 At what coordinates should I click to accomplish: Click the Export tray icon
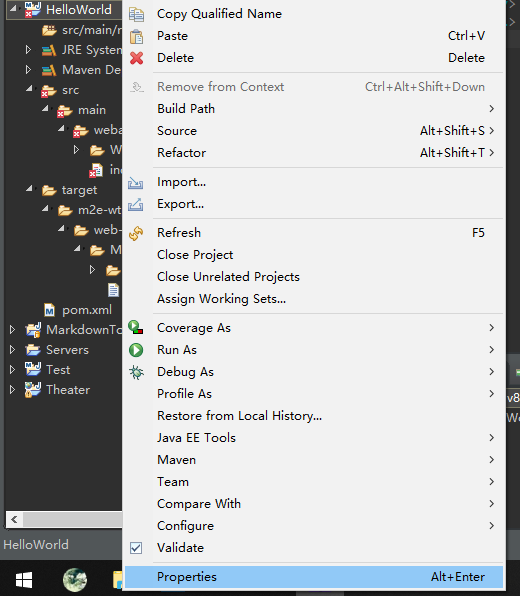(136, 204)
